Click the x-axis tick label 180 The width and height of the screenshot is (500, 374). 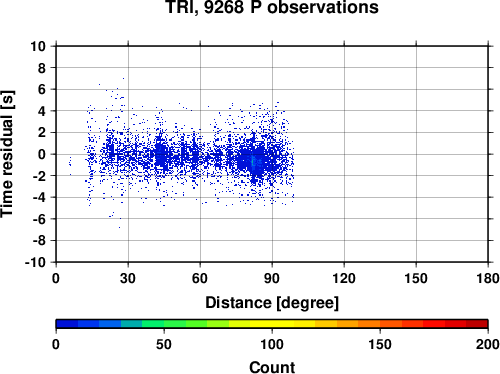coord(488,278)
